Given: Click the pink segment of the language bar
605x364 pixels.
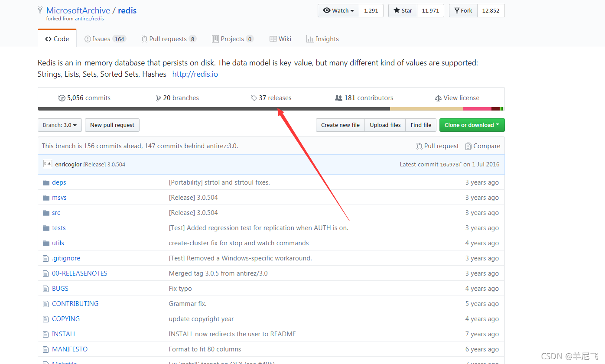Looking at the screenshot, I should coord(477,109).
